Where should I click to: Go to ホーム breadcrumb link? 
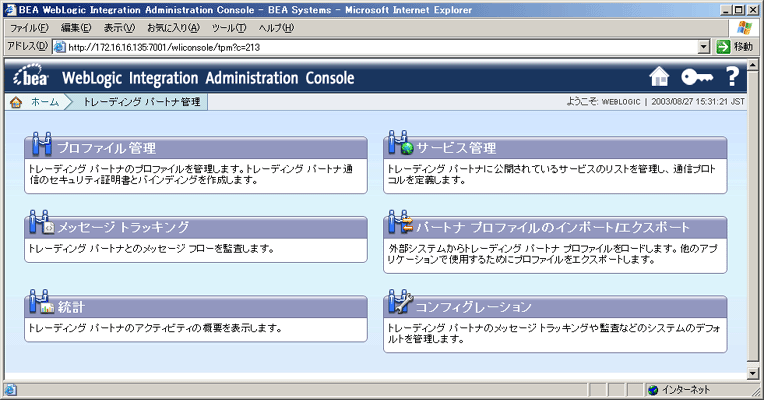45,102
